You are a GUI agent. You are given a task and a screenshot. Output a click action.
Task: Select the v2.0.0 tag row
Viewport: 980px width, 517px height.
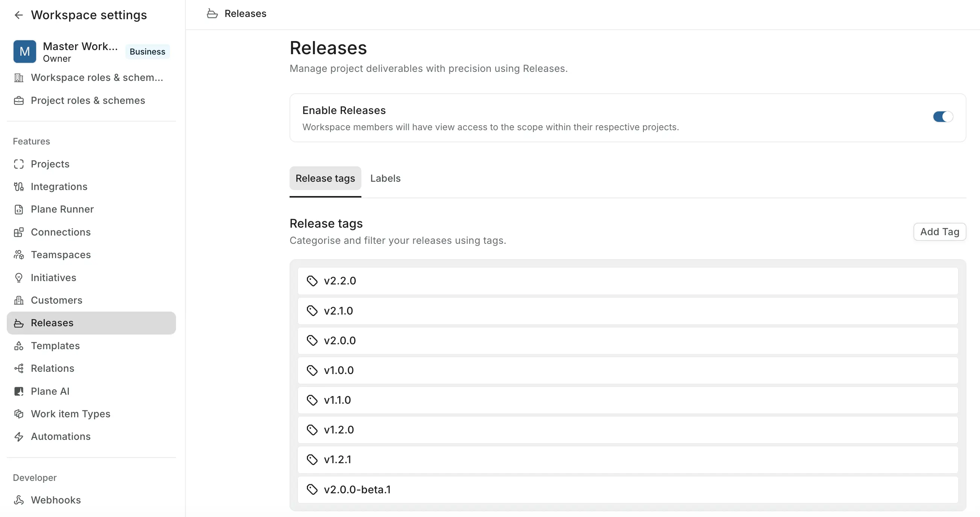628,341
